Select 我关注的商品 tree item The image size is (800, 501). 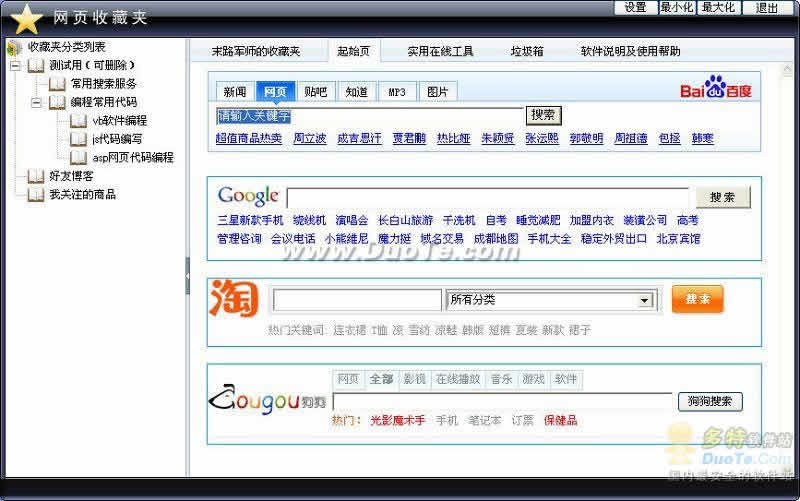pos(83,194)
